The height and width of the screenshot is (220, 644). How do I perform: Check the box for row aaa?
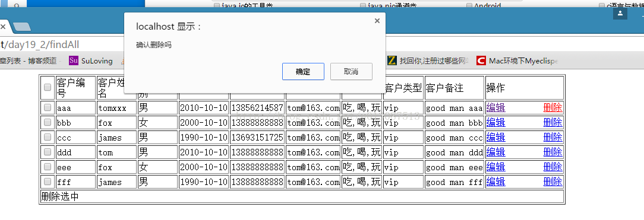(x=48, y=107)
